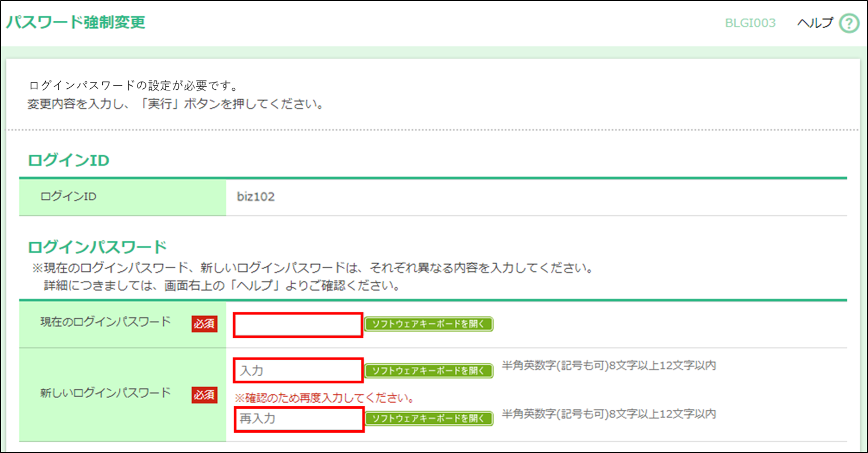
Task: Click the character limit hint beside 入力 field
Action: tap(609, 365)
